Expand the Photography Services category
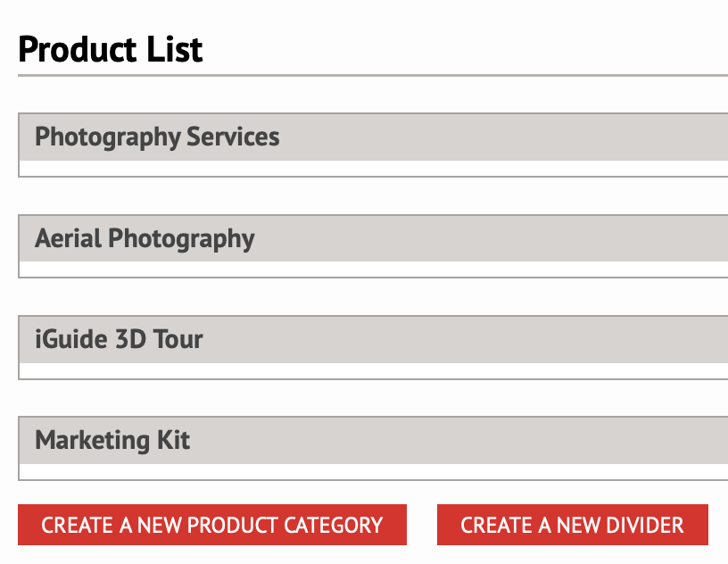Screen dimensions: 728x564 373,137
